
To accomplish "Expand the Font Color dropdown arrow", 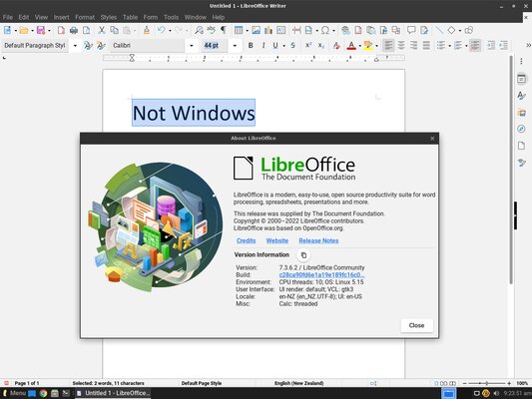I will click(x=360, y=46).
